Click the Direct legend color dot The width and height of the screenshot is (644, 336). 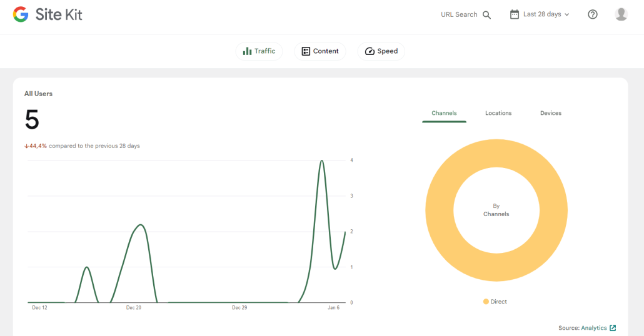[x=486, y=302]
